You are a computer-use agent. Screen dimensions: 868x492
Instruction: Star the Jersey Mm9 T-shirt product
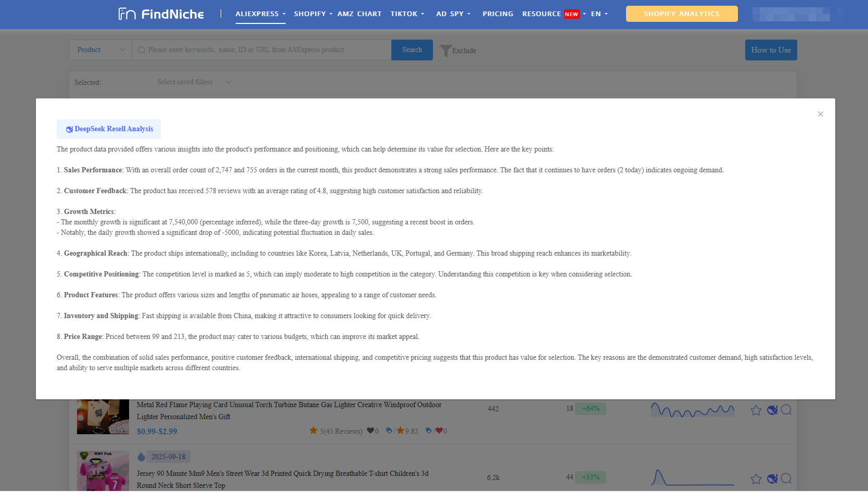pos(756,478)
